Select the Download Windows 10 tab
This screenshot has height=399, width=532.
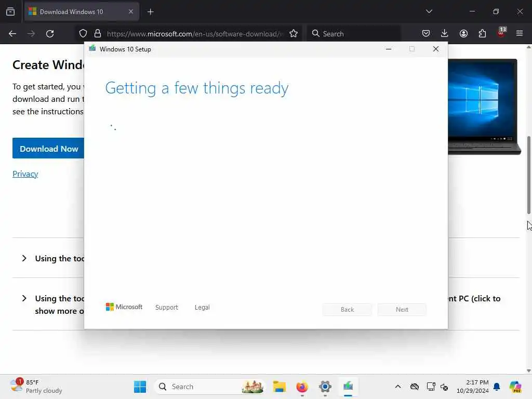coord(82,11)
